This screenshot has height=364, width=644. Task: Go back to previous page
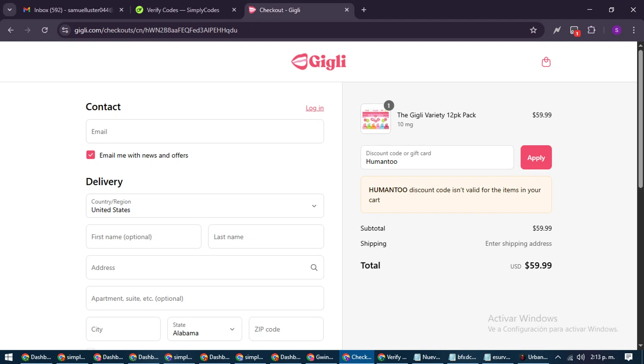click(11, 30)
